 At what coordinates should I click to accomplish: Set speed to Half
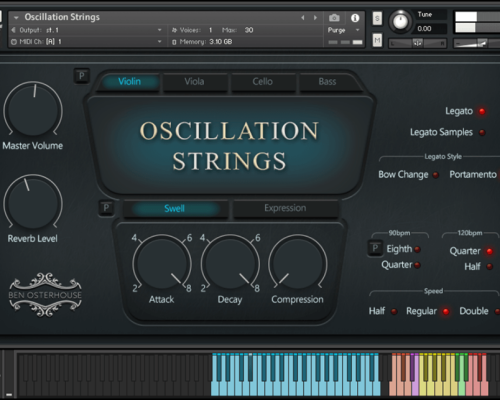[394, 312]
